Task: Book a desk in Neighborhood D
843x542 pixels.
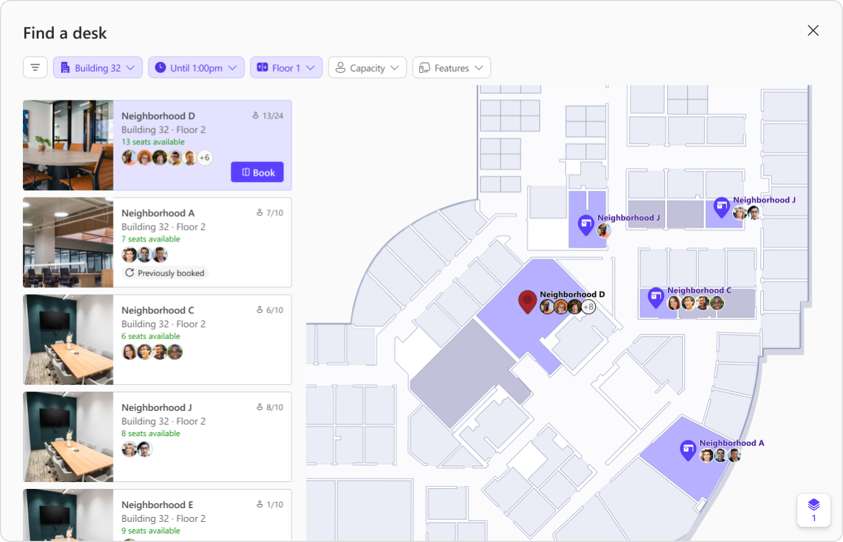Action: point(257,172)
